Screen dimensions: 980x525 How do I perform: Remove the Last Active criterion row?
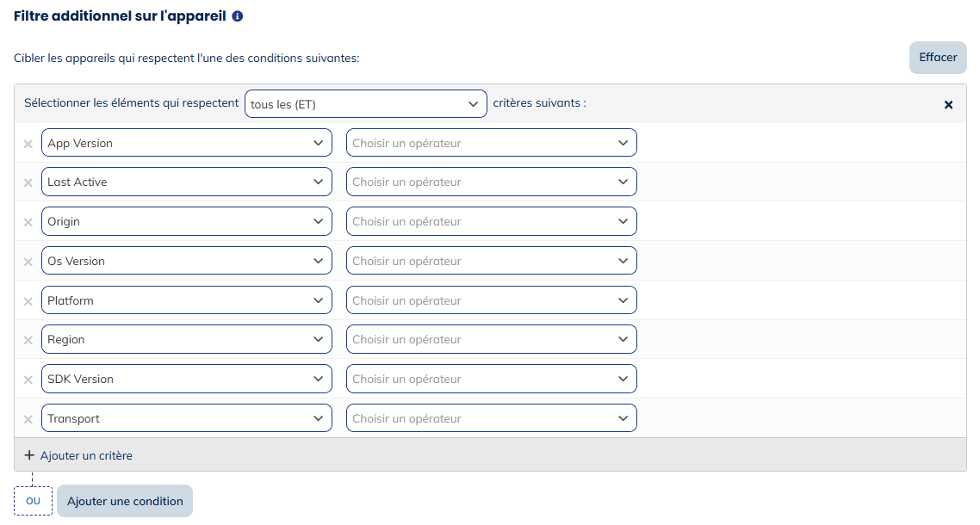pyautogui.click(x=28, y=182)
